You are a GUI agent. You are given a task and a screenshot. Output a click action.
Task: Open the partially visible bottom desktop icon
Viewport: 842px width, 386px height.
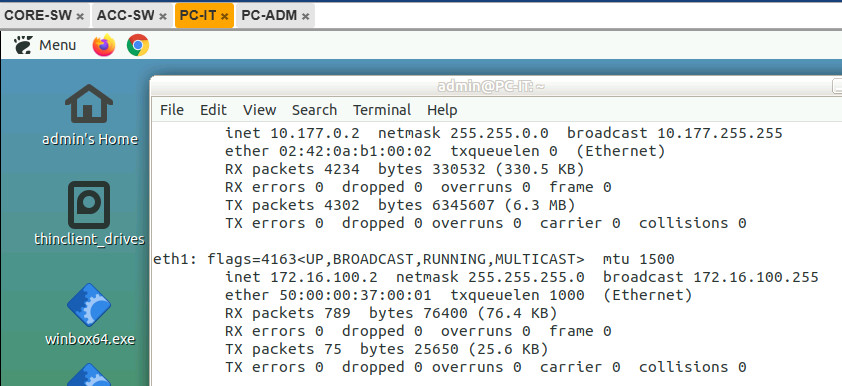click(89, 375)
